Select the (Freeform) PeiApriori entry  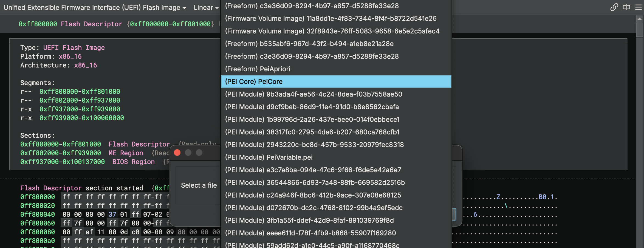257,69
